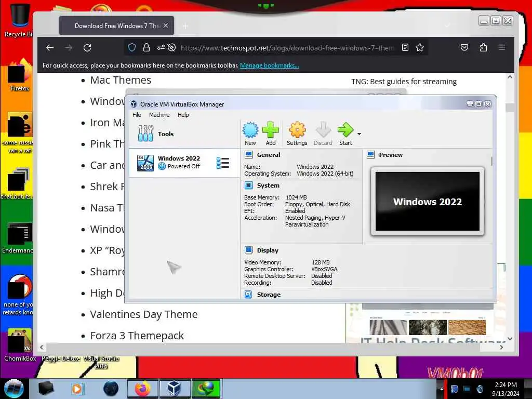Open the Windows 2022 machine list menu icon
This screenshot has width=532, height=399.
click(222, 163)
